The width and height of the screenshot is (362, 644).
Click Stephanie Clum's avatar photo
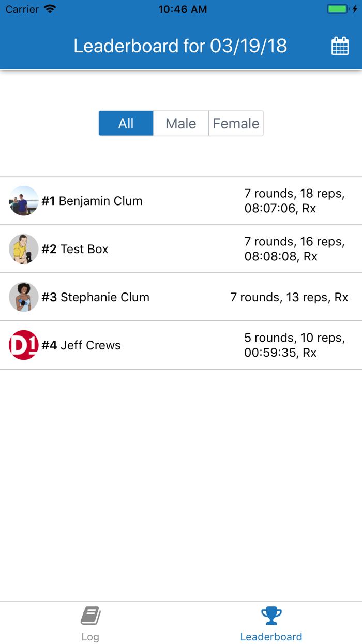click(x=23, y=297)
